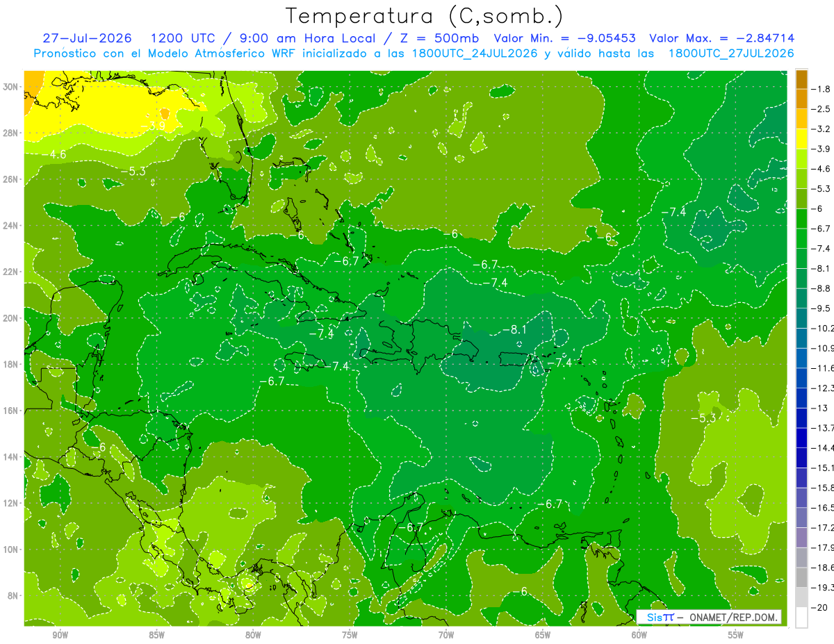834x644 pixels.
Task: Pick legend swatch between -1.8 and -2.5
Action: tap(801, 99)
